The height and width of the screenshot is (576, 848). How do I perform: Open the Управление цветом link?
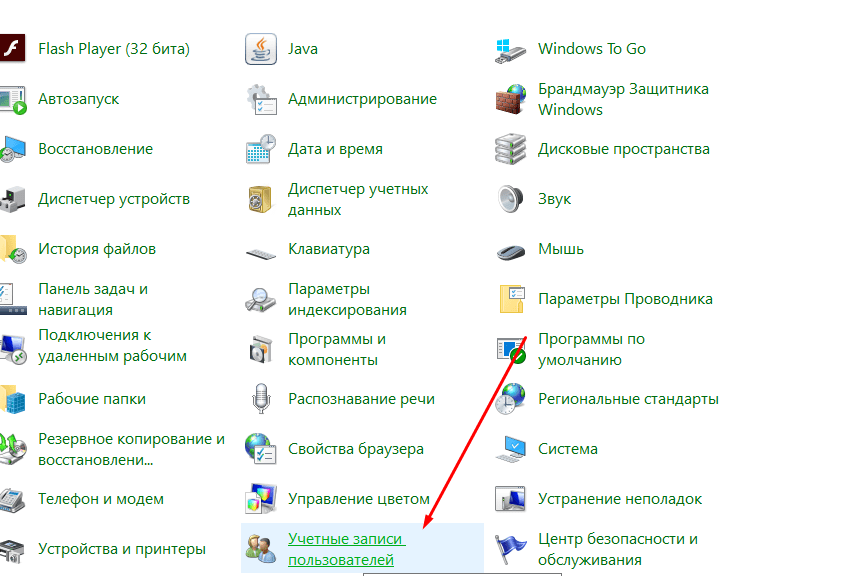(359, 499)
